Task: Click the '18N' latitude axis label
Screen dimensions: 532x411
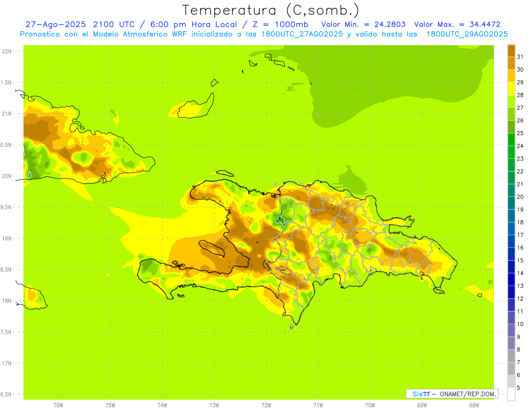Action: pyautogui.click(x=7, y=301)
